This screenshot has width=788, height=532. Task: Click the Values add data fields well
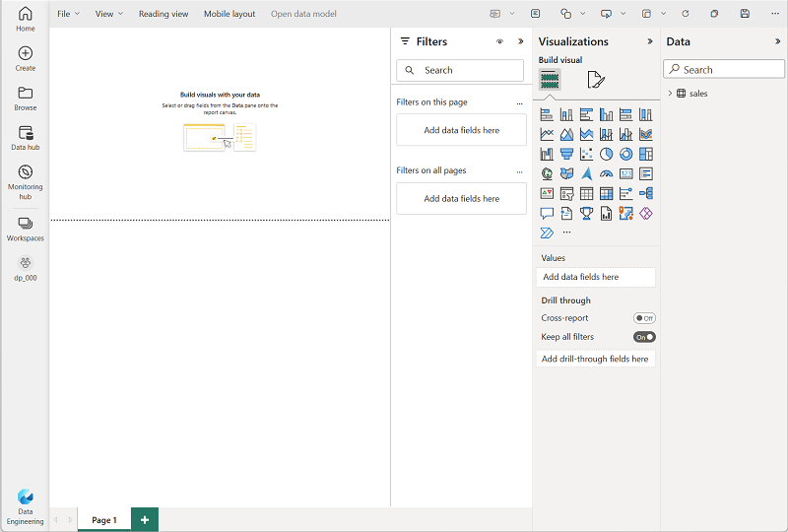click(x=596, y=277)
